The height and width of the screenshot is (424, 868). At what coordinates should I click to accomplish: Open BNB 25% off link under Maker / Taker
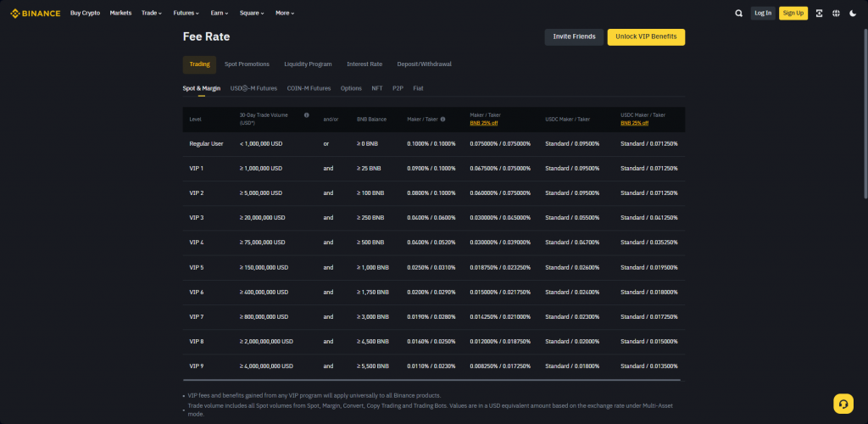click(x=484, y=123)
